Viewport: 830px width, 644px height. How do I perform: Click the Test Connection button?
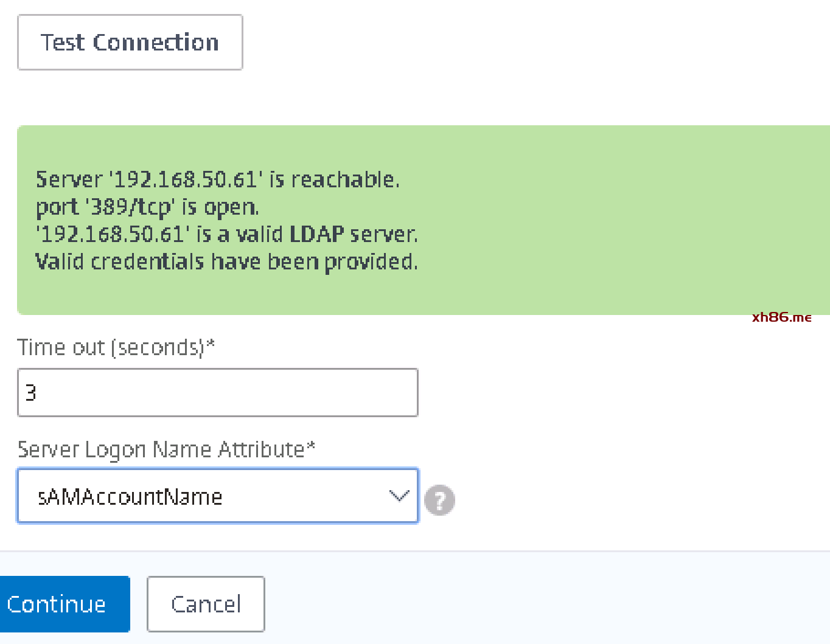pyautogui.click(x=130, y=43)
